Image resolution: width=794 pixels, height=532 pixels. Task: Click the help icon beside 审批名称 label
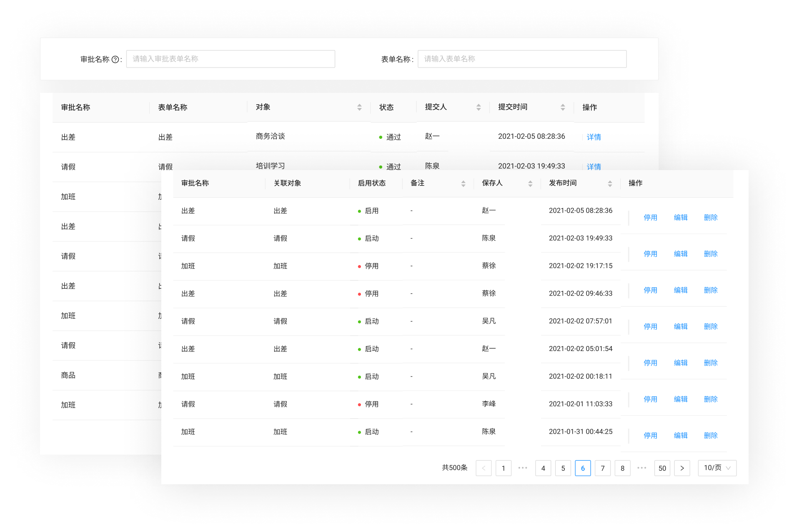(x=116, y=59)
